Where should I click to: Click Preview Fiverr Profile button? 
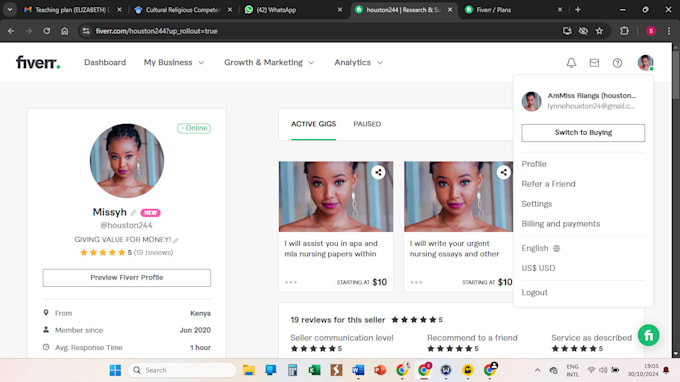pos(127,278)
